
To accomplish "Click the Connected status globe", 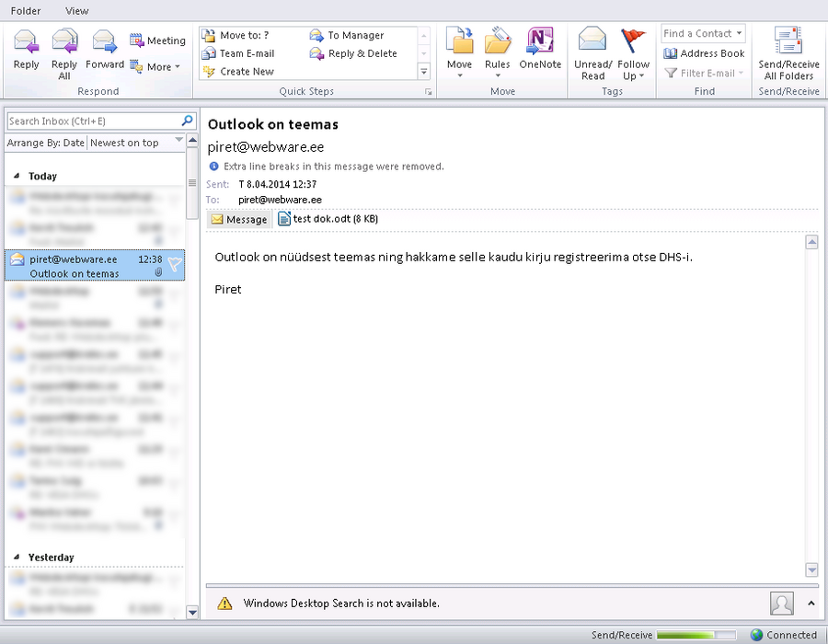I will 757,635.
